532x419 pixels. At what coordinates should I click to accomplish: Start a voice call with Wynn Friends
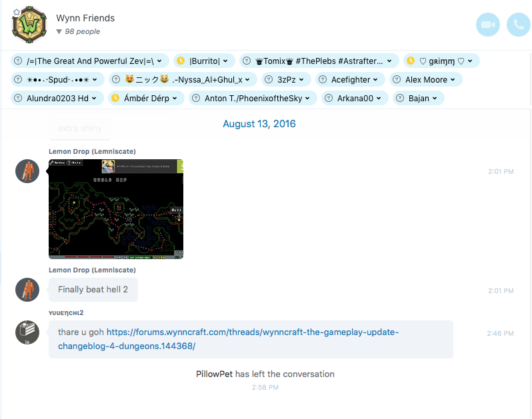pyautogui.click(x=519, y=25)
